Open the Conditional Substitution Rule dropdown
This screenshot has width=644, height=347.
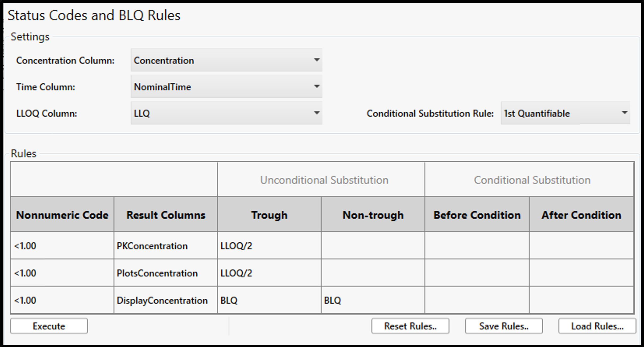click(565, 113)
